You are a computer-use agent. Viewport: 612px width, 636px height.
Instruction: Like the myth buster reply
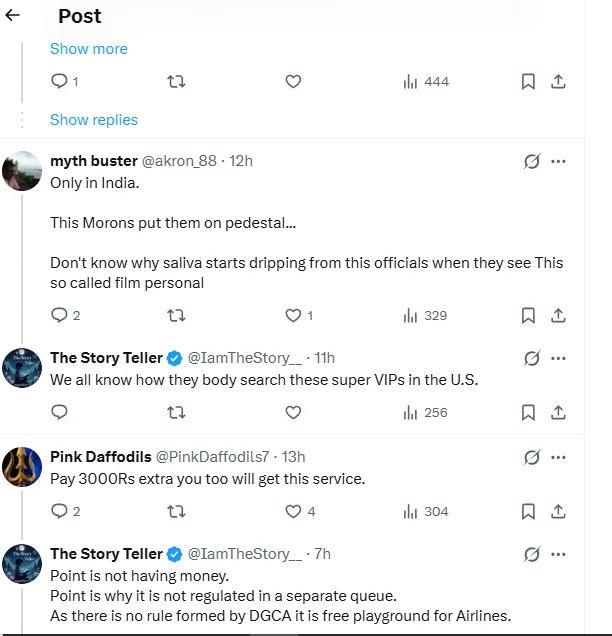point(293,315)
